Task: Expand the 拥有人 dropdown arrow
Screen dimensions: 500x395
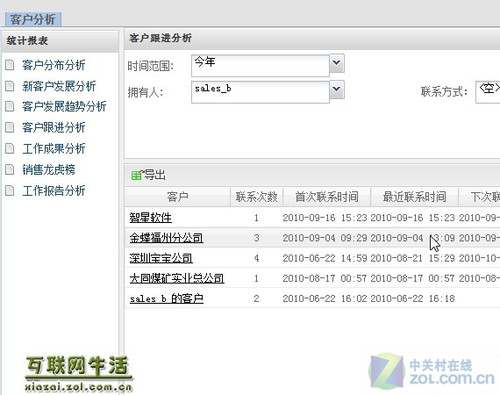Action: coord(337,89)
